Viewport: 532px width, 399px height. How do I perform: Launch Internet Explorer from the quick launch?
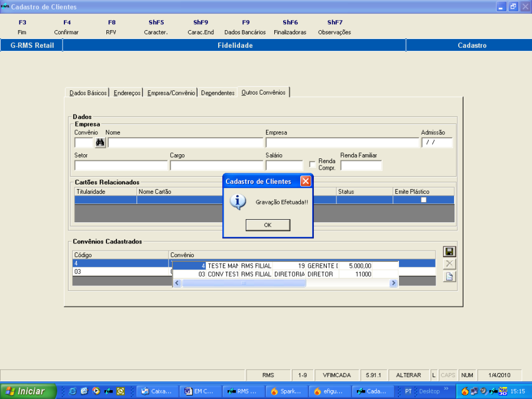(x=72, y=391)
